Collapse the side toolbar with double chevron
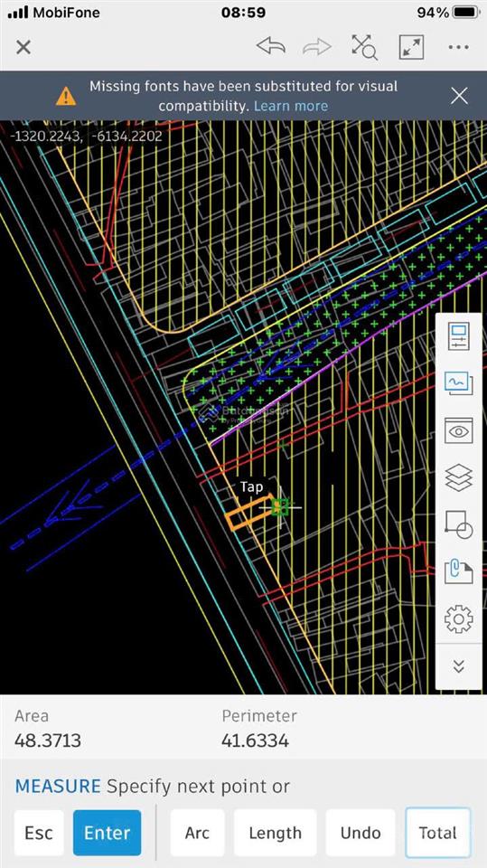Image resolution: width=487 pixels, height=868 pixels. point(459,666)
